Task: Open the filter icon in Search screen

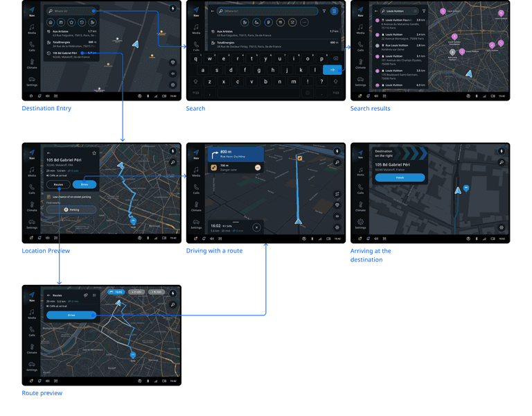Action: click(324, 11)
